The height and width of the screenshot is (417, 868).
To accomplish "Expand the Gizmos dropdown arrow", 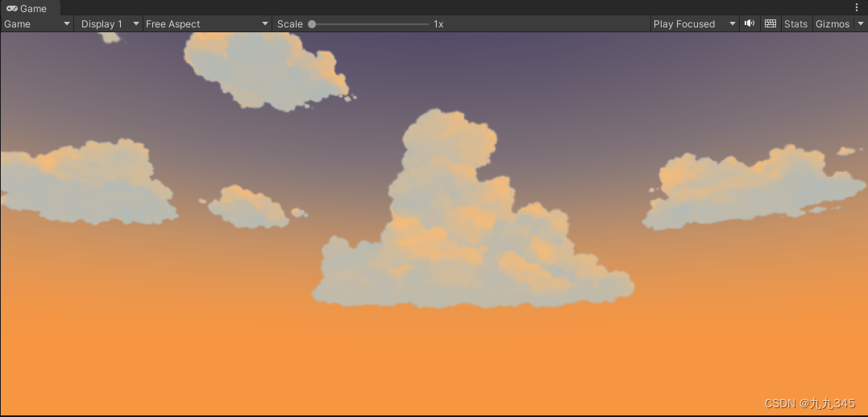I will click(x=860, y=24).
